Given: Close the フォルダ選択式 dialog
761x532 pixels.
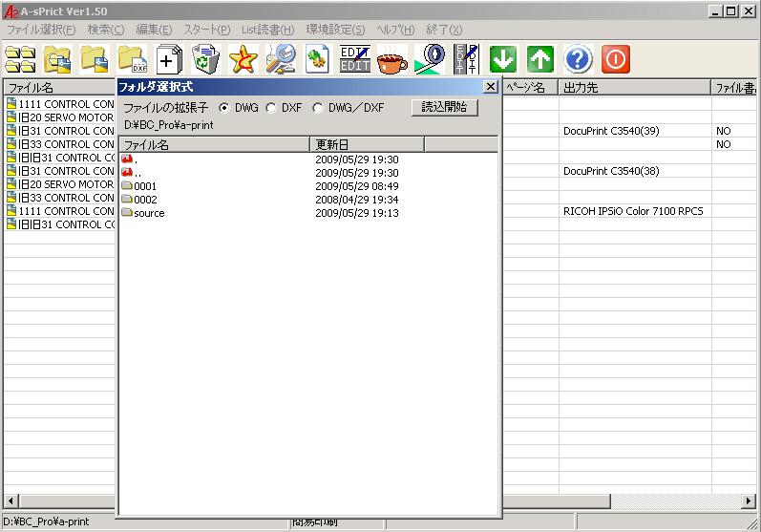Looking at the screenshot, I should (490, 87).
